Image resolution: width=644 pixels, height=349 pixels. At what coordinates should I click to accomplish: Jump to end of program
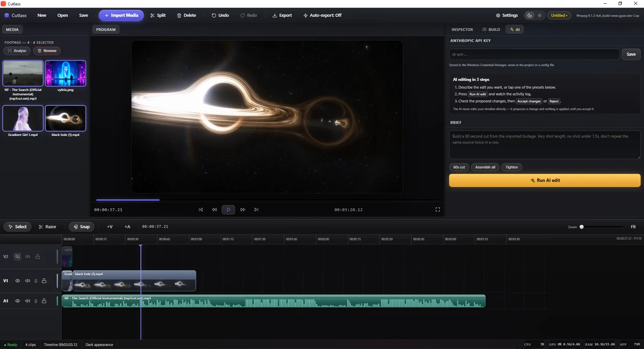pyautogui.click(x=256, y=210)
